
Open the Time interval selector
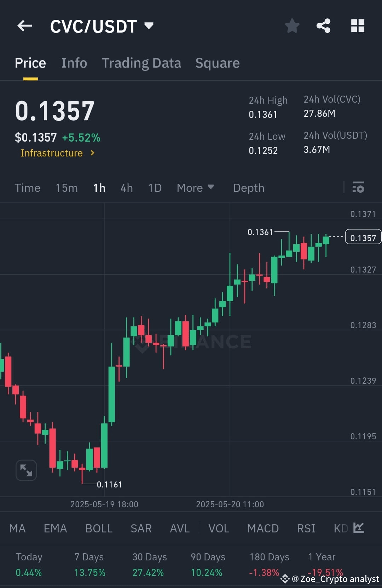pos(27,188)
